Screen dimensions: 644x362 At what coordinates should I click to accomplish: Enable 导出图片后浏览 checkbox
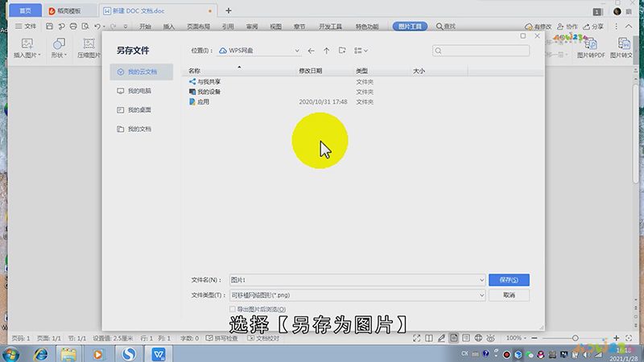click(233, 309)
